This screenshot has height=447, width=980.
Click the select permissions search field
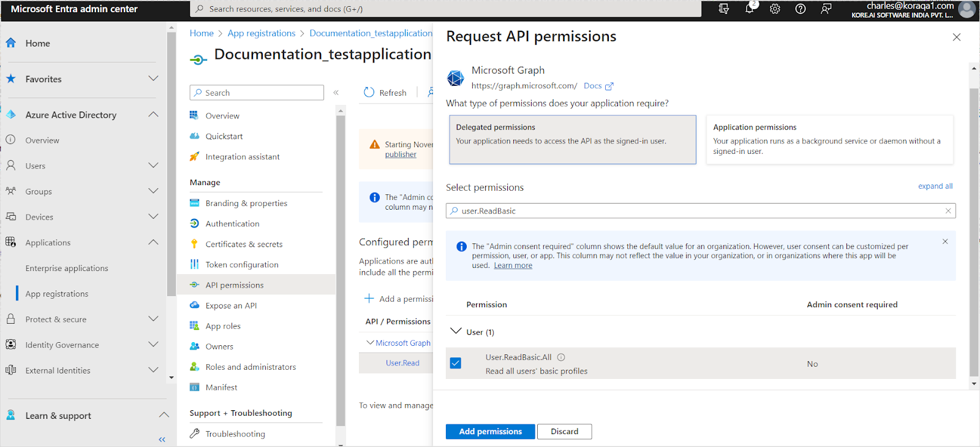point(698,211)
